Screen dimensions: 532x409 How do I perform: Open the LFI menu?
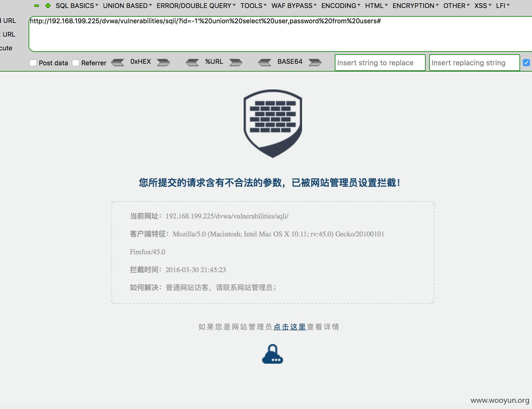(x=503, y=6)
